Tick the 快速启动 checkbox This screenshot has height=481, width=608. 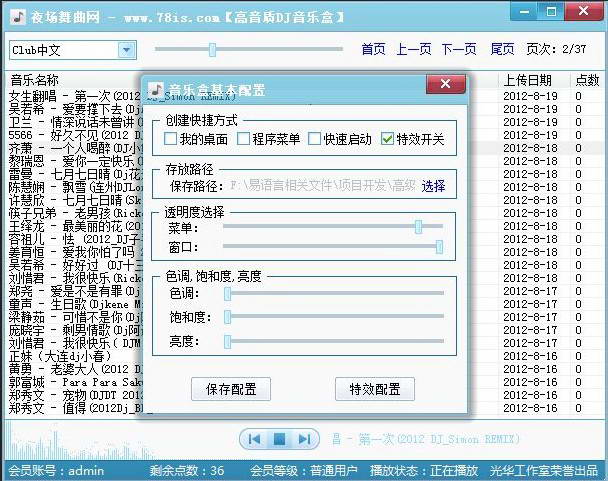315,139
